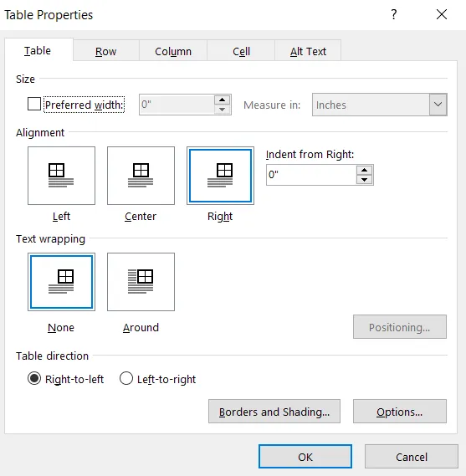Choose the Center alignment icon
The width and height of the screenshot is (466, 476).
tap(141, 176)
